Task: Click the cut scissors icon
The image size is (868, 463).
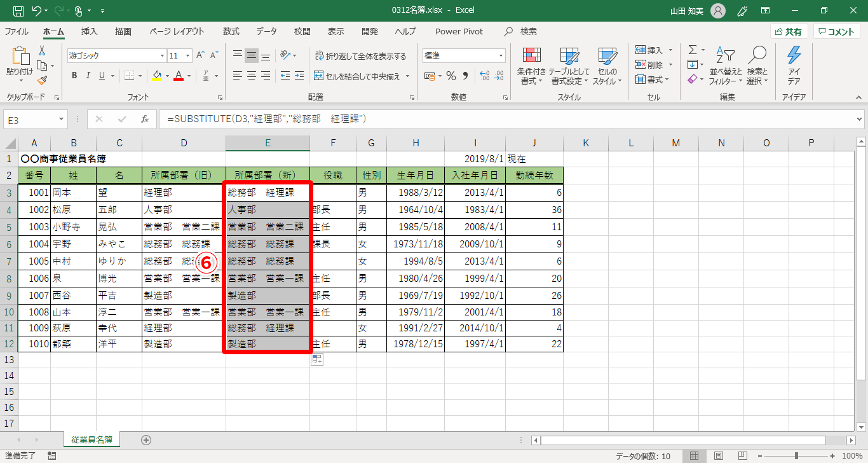Action: click(42, 51)
